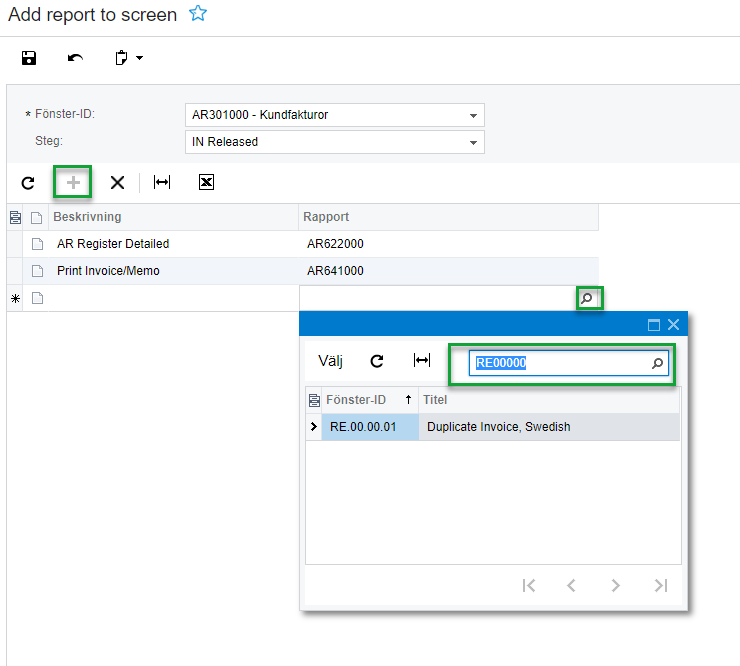Open the Steg dropdown showing IN Released
740x666 pixels.
pos(335,142)
